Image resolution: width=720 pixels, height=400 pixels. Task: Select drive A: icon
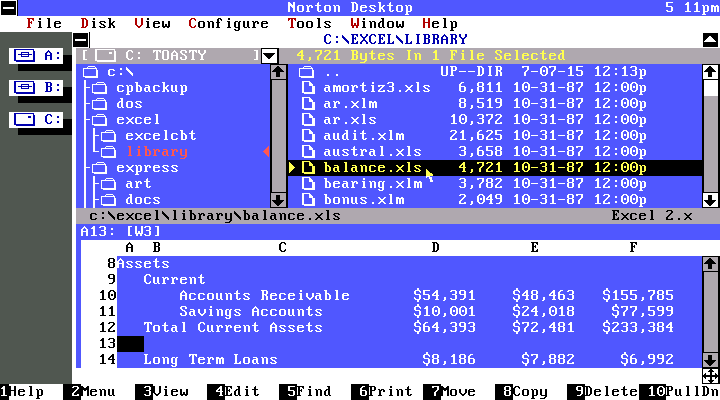(36, 56)
